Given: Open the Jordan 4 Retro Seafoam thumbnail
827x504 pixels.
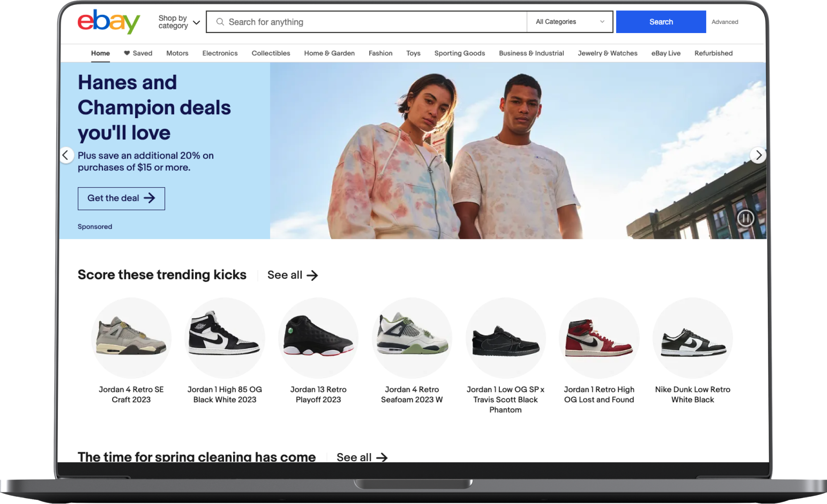Looking at the screenshot, I should point(411,338).
